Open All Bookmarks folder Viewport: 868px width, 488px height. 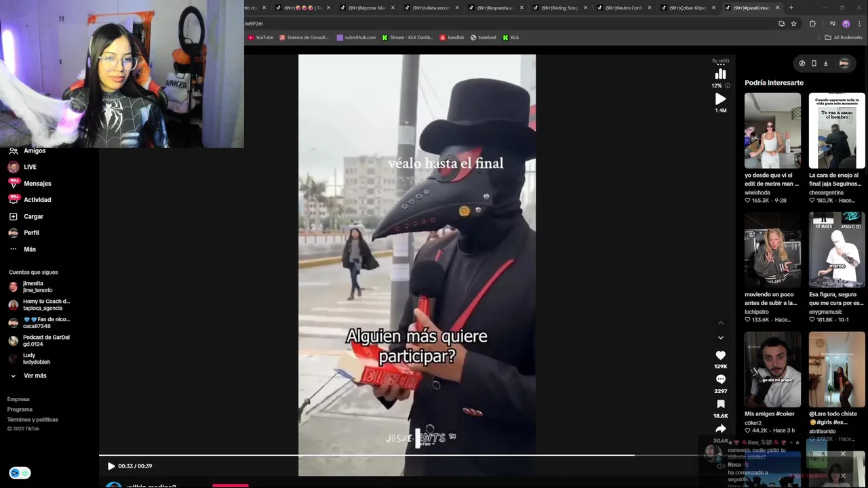844,37
